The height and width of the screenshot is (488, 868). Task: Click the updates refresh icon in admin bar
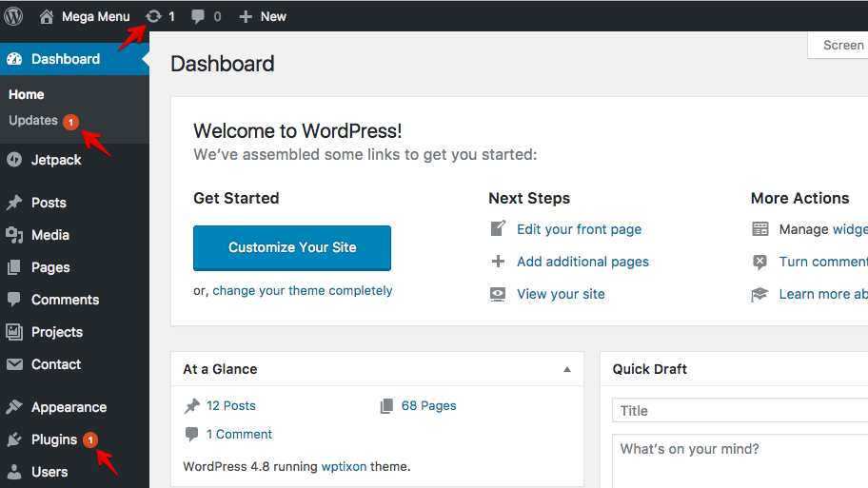coord(153,16)
